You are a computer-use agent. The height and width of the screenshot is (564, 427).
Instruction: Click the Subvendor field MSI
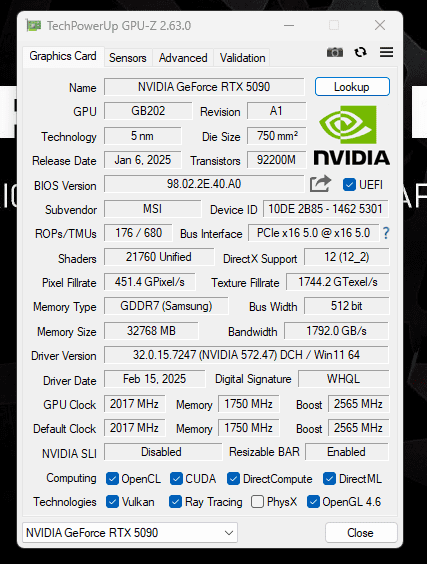tap(153, 209)
